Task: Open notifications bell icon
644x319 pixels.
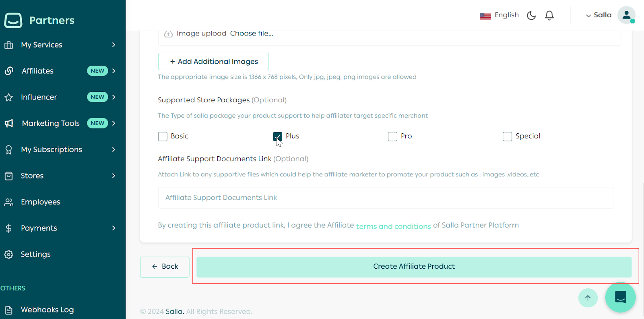Action: 549,15
